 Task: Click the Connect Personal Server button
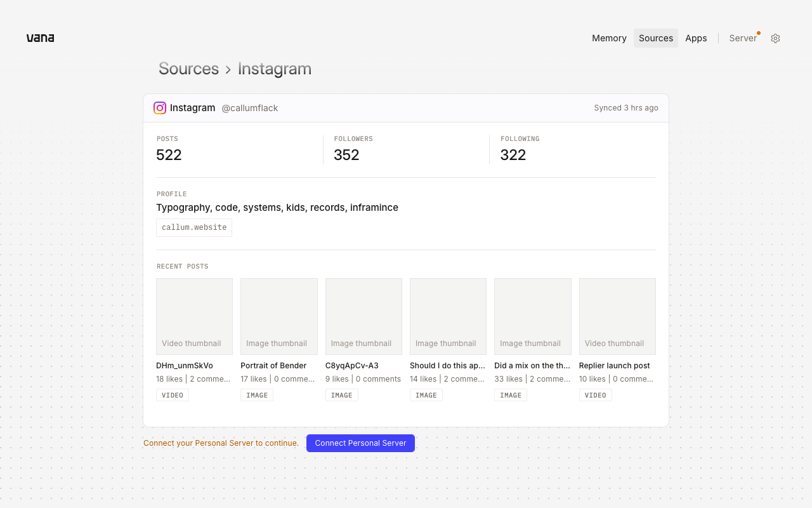click(360, 443)
